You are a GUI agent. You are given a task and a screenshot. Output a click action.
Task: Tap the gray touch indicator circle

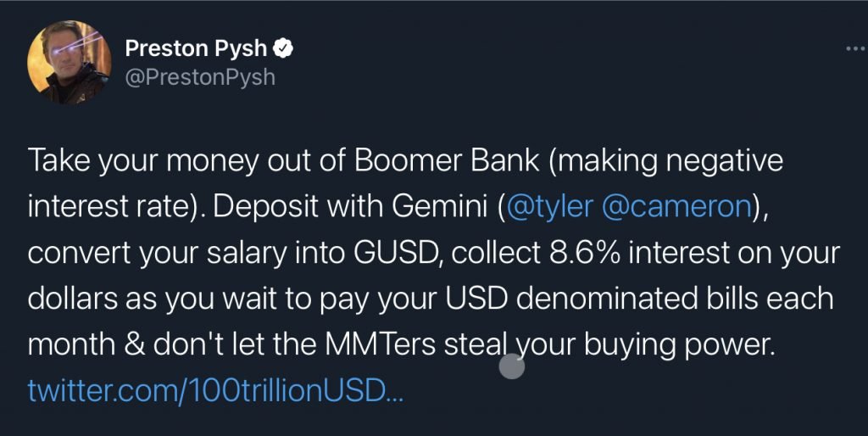click(511, 366)
